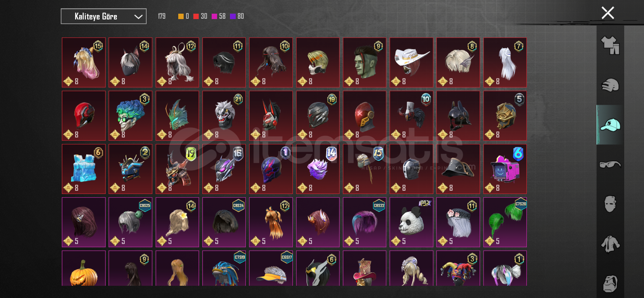Select the helmet category icon
644x298 pixels.
[x=610, y=85]
